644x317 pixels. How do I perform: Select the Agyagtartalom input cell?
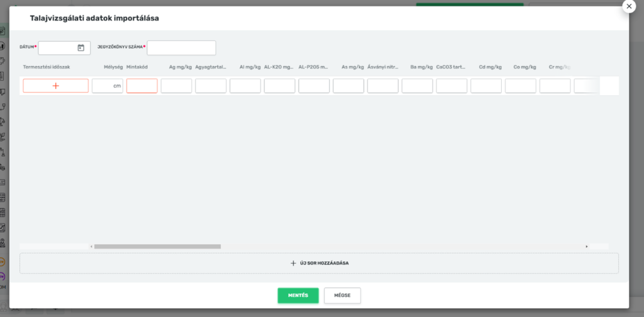point(211,86)
